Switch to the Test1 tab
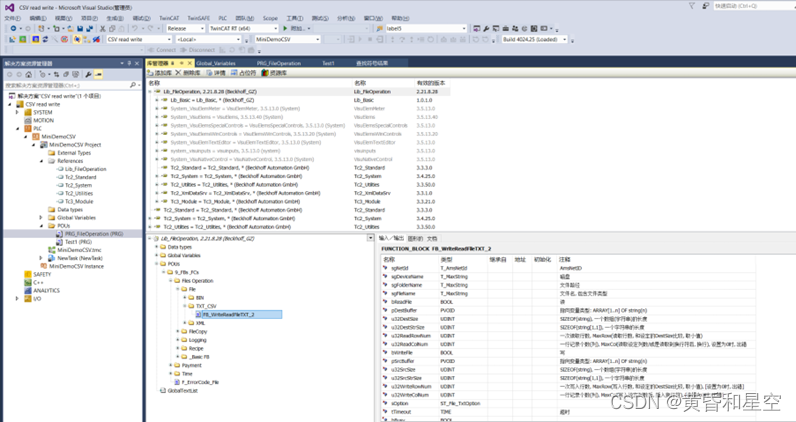 [x=328, y=63]
